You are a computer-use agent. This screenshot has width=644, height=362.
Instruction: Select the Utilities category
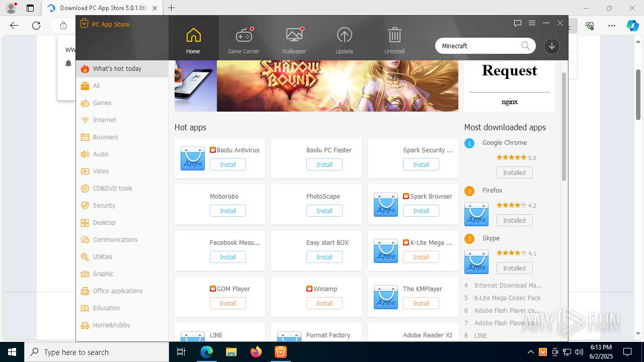pyautogui.click(x=122, y=257)
